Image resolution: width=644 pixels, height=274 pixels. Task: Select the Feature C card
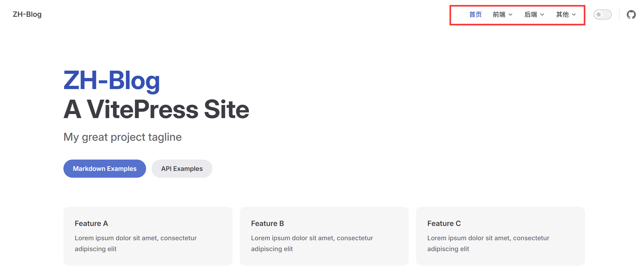coord(500,236)
